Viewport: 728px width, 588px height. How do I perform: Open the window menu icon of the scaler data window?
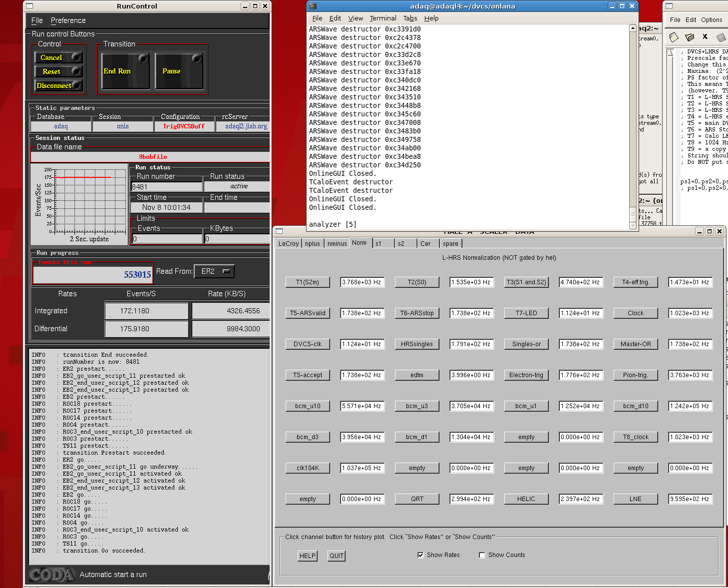coord(279,231)
